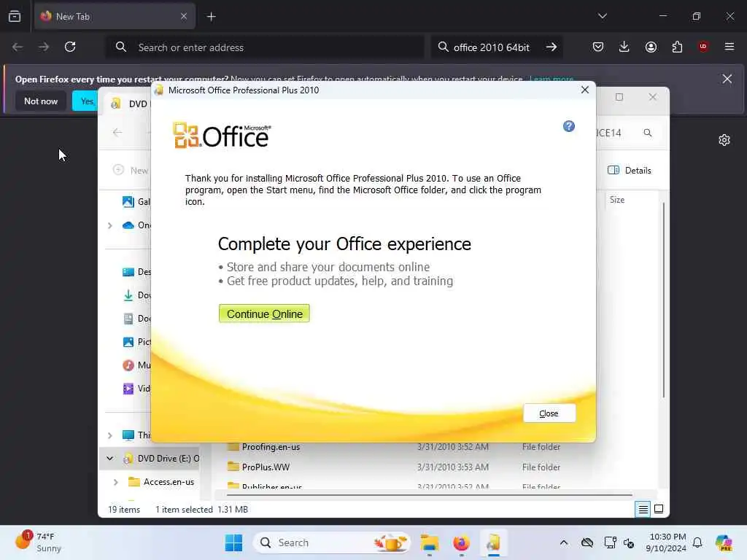Screen dimensions: 747x560
Task: Reload the current Firefox page
Action: click(x=70, y=47)
